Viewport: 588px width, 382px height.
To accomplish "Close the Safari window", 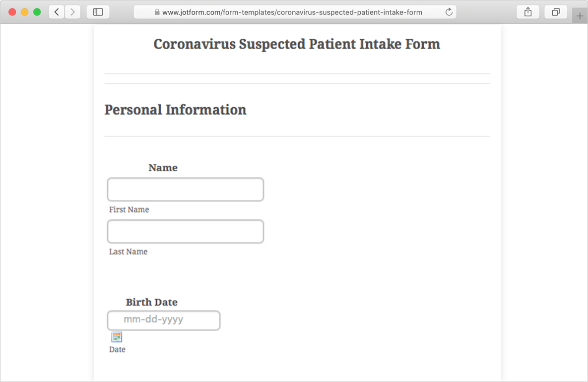I will [x=12, y=12].
